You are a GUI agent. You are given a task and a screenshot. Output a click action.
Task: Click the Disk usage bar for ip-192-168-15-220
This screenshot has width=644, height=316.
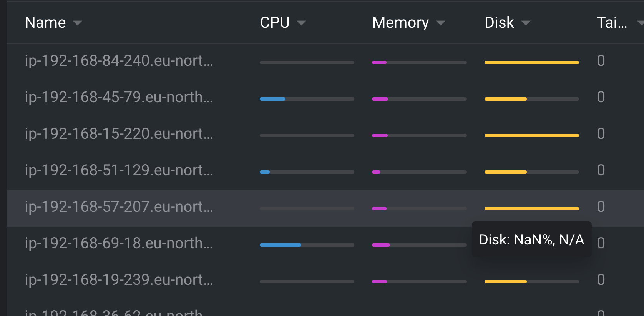point(531,135)
